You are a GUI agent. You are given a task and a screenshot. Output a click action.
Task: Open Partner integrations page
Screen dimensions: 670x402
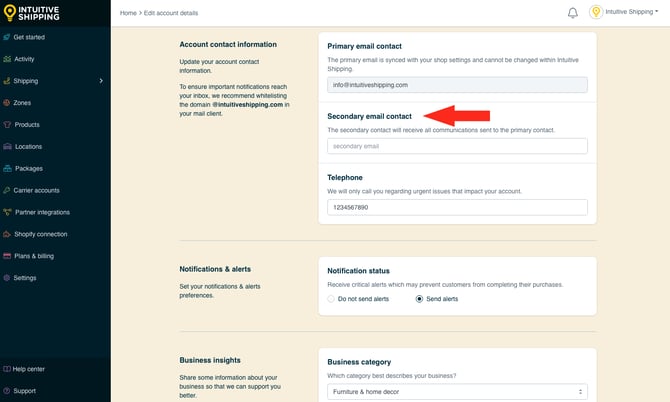point(42,212)
